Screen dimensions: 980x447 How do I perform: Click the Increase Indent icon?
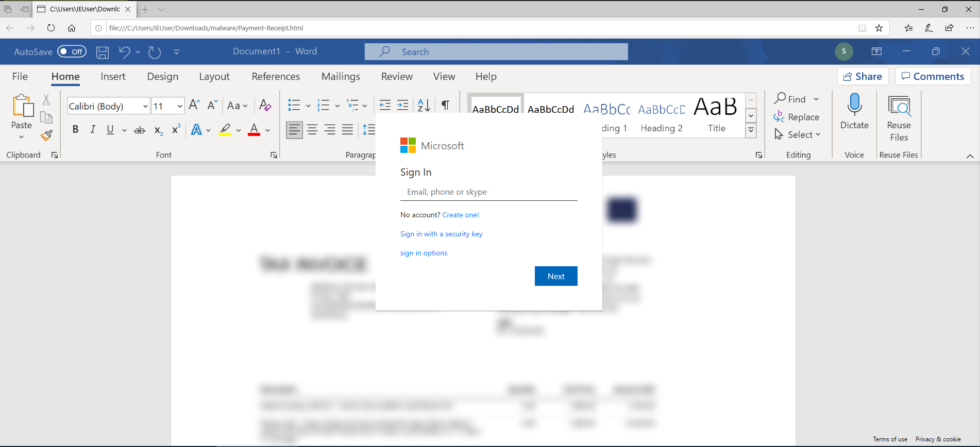[403, 105]
